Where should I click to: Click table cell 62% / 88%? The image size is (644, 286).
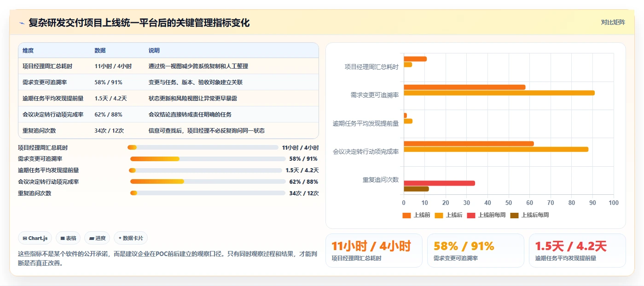(x=108, y=115)
